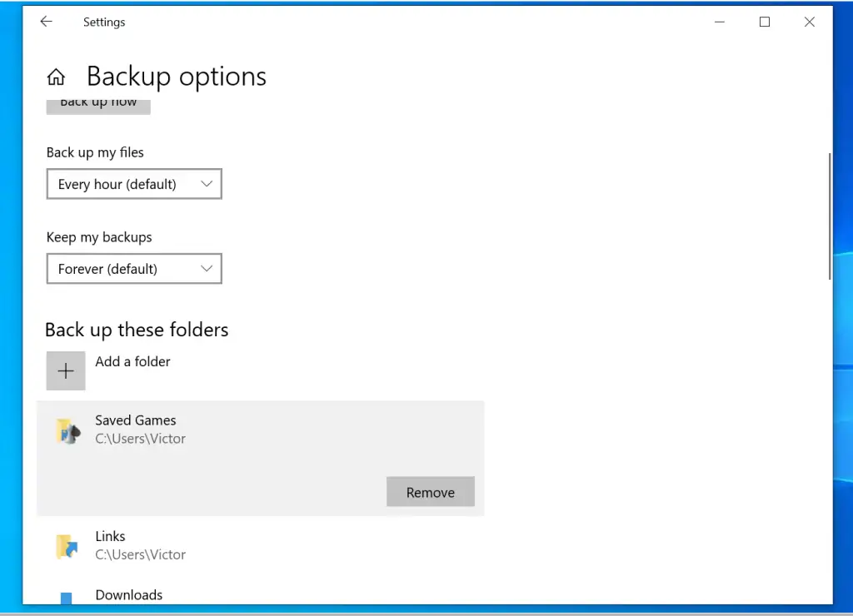
Task: Click the back arrow in Settings title bar
Action: (x=46, y=22)
